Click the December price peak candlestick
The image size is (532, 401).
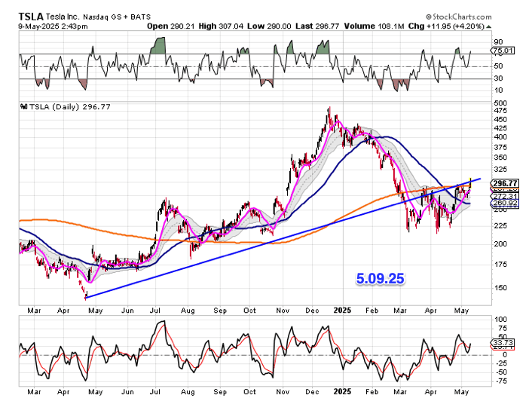[x=329, y=111]
